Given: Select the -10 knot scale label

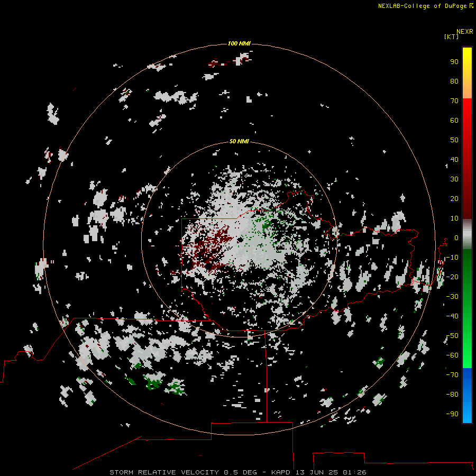Looking at the screenshot, I should pos(452,258).
